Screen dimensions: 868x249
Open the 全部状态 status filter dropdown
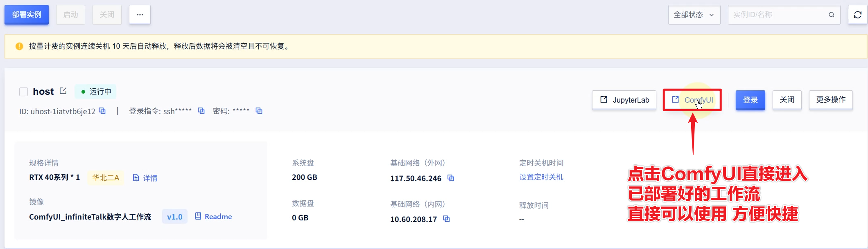(694, 15)
